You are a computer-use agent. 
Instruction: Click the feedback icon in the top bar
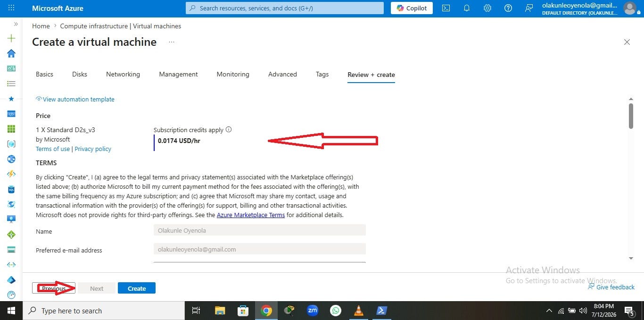click(529, 8)
